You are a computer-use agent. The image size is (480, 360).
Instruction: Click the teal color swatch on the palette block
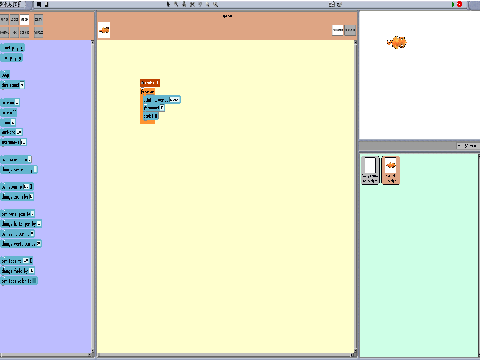click(x=34, y=281)
